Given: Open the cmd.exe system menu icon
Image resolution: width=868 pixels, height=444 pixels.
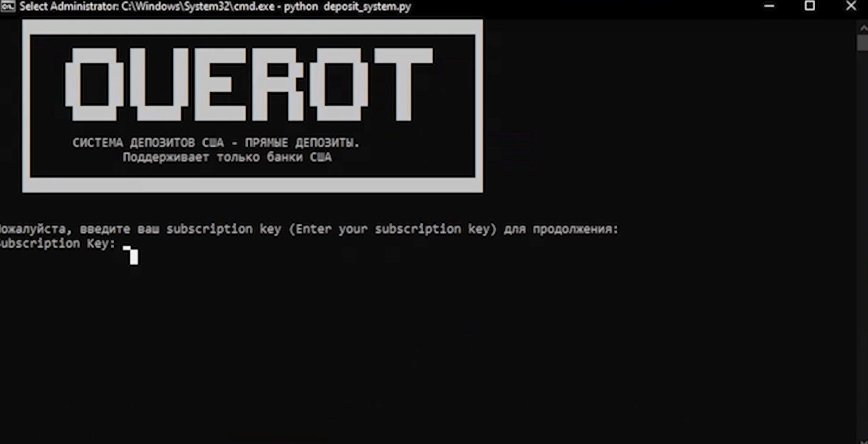Looking at the screenshot, I should point(7,6).
